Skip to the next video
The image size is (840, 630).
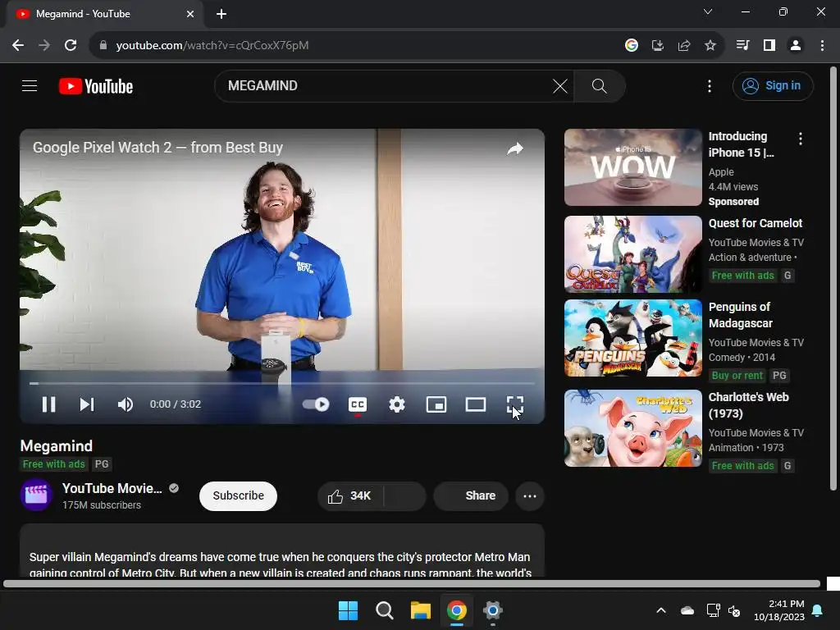coord(87,404)
